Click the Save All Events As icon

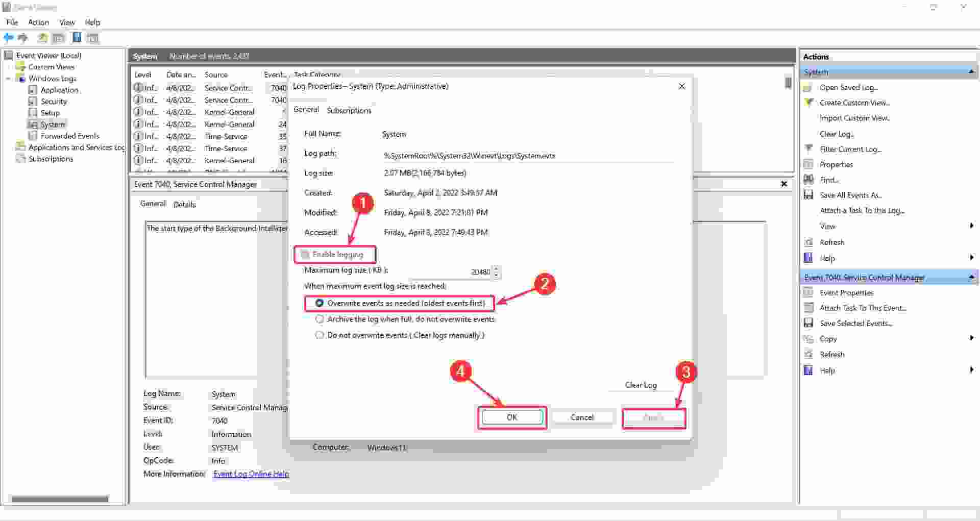[x=808, y=195]
